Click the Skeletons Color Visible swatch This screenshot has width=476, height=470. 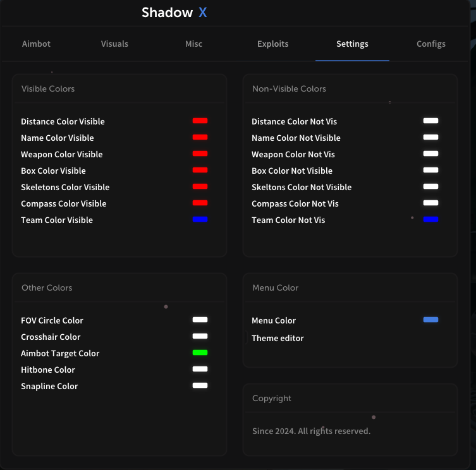(x=200, y=186)
